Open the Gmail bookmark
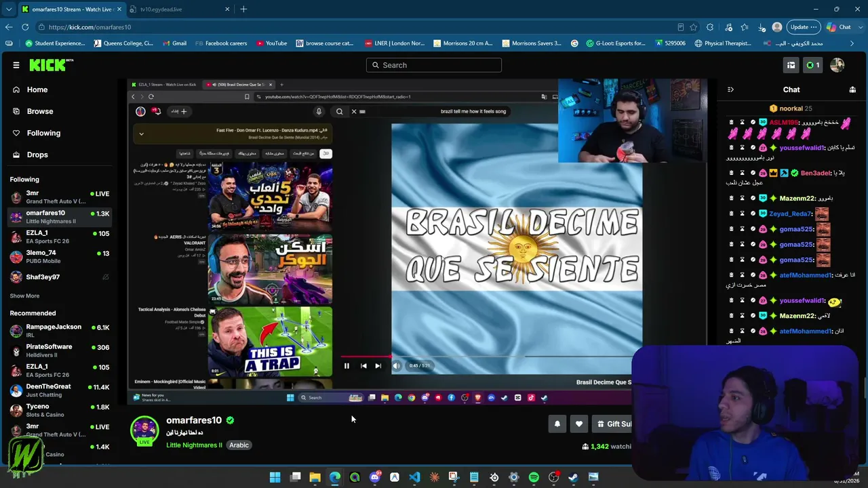Screen dimensions: 868x488 click(x=174, y=43)
